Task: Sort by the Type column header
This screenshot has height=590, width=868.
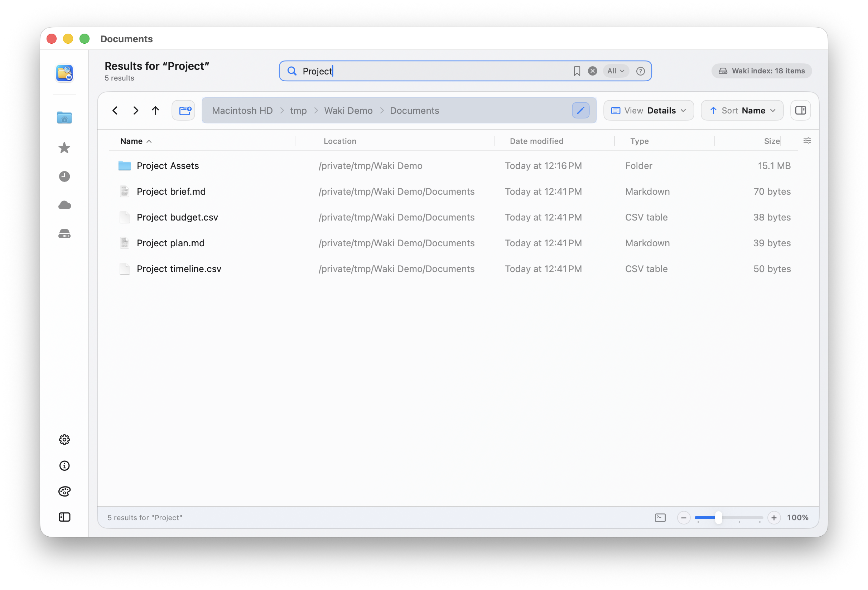Action: [640, 141]
